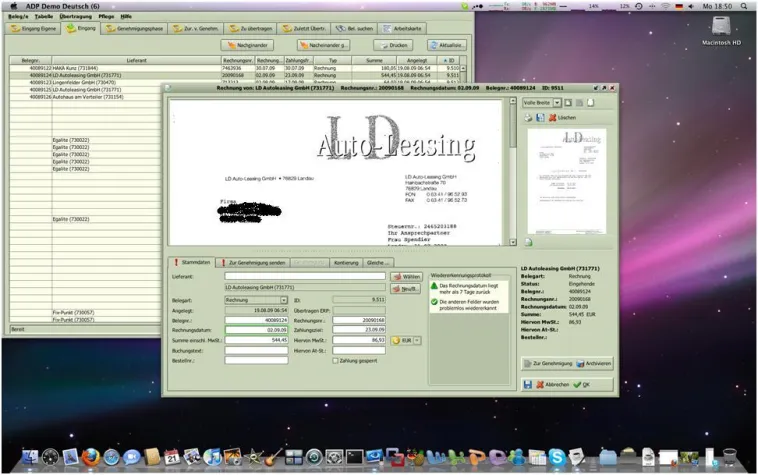
Task: Open the Arbeitskarte tab
Action: pos(402,29)
